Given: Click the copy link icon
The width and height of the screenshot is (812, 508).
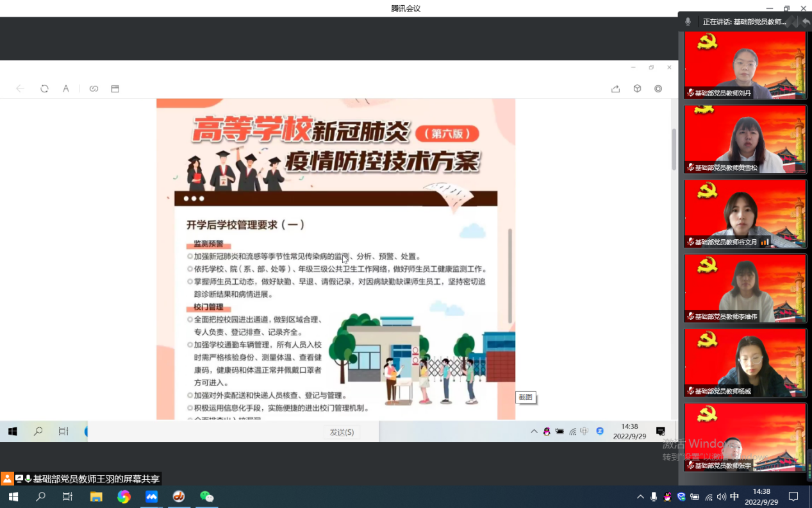Looking at the screenshot, I should point(94,89).
